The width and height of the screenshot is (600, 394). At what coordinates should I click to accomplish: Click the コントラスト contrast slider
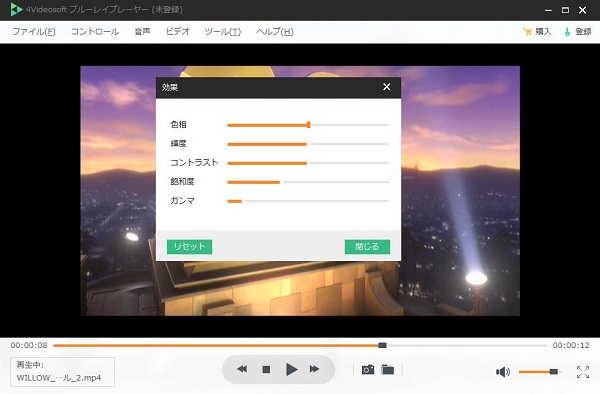coord(308,163)
